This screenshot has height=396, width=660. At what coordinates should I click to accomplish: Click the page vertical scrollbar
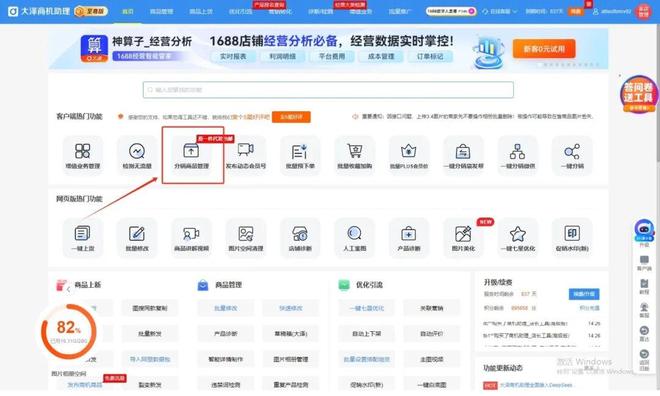[657, 93]
